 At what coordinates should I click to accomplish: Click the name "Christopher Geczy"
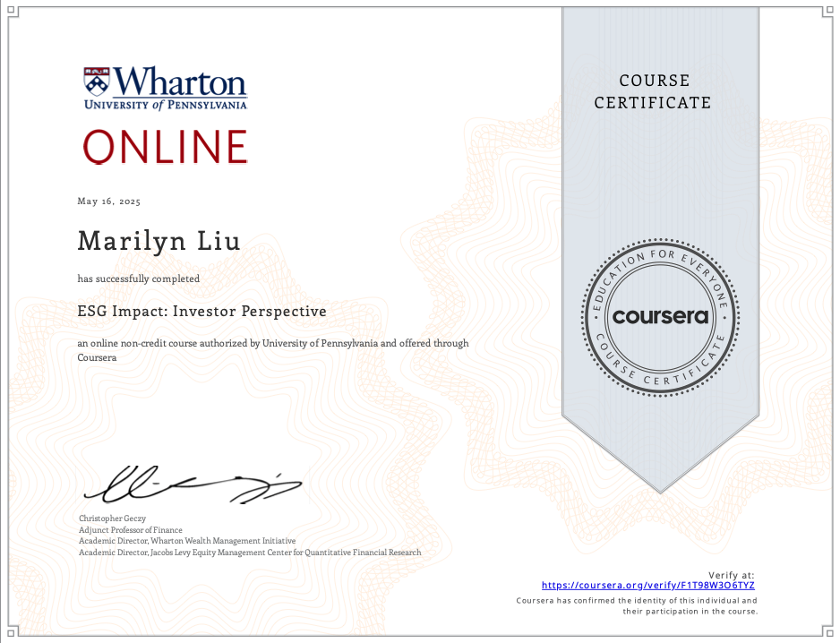point(112,519)
